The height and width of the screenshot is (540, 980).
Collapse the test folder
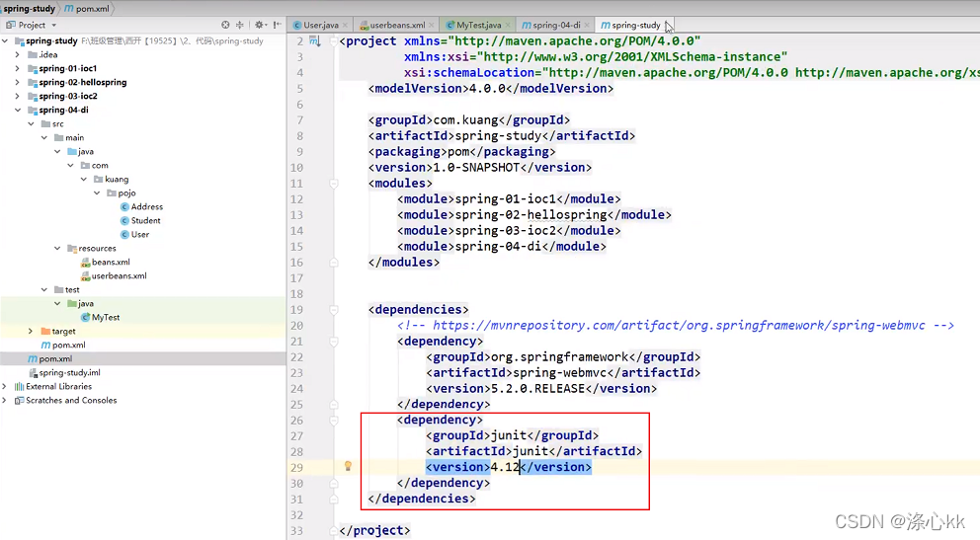(x=44, y=289)
